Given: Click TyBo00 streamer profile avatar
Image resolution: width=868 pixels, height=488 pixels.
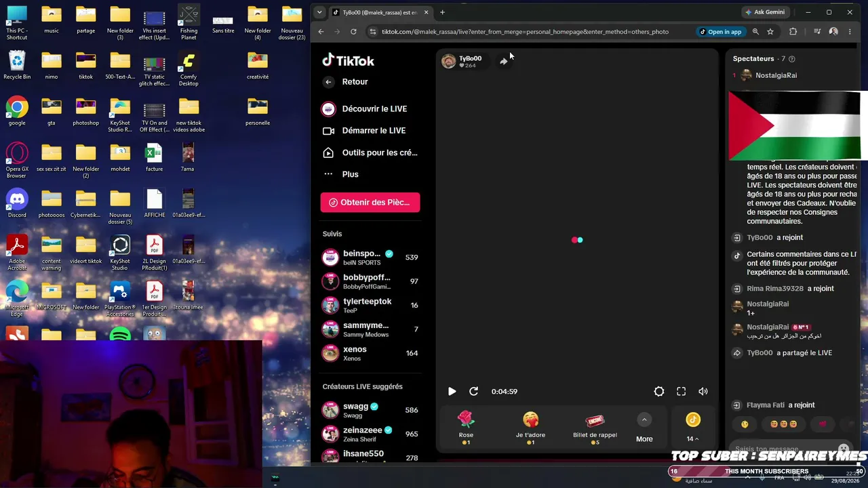Looking at the screenshot, I should [x=448, y=62].
